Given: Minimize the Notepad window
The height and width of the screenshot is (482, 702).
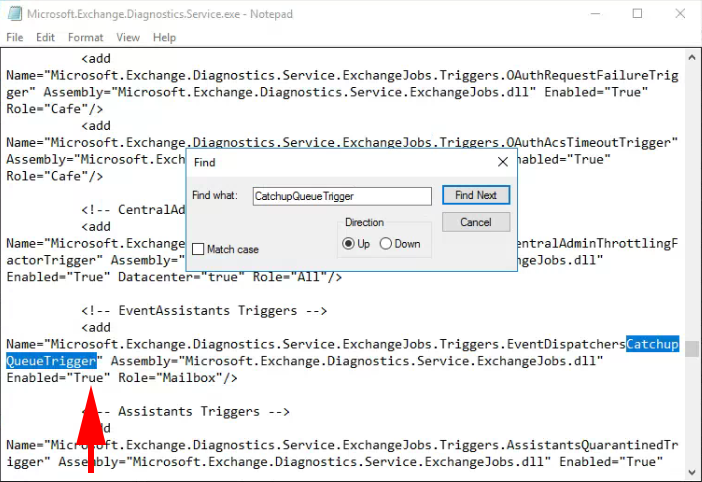Looking at the screenshot, I should click(x=595, y=14).
